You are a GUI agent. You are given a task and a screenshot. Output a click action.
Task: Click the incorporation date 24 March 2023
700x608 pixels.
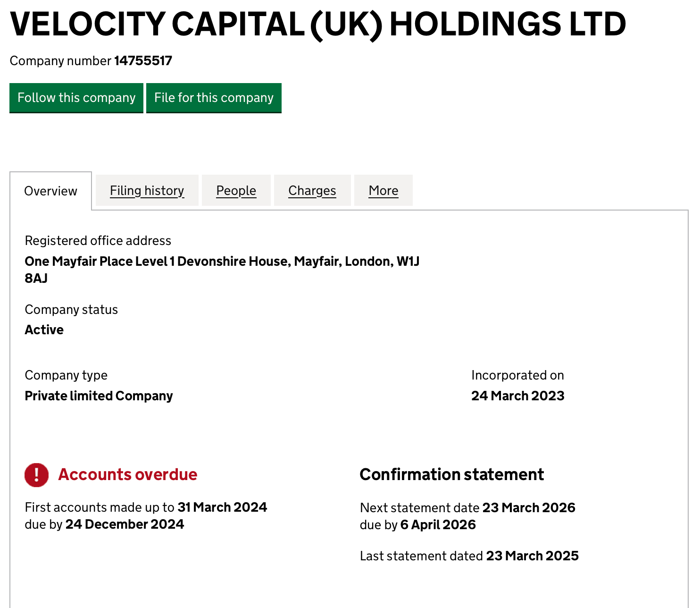coord(517,396)
